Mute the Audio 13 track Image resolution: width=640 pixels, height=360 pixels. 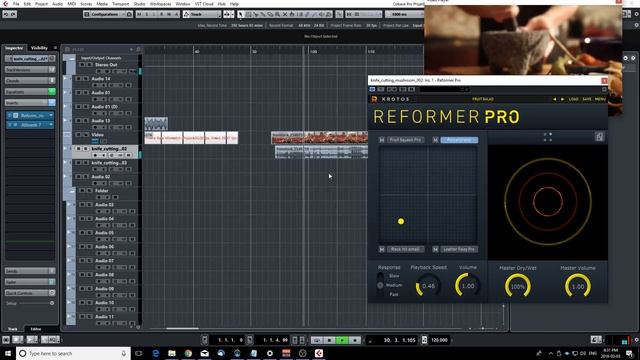tap(78, 121)
